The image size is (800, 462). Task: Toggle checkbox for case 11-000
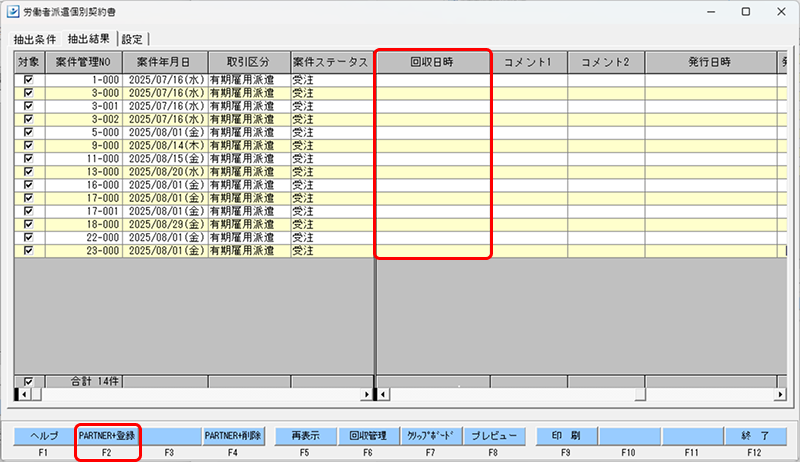(29, 159)
